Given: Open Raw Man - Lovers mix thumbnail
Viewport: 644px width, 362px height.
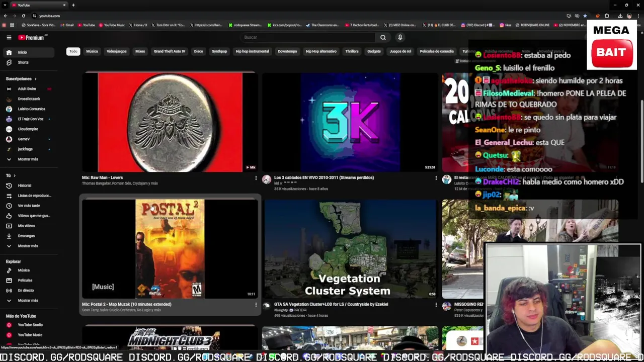Looking at the screenshot, I should pos(170,122).
